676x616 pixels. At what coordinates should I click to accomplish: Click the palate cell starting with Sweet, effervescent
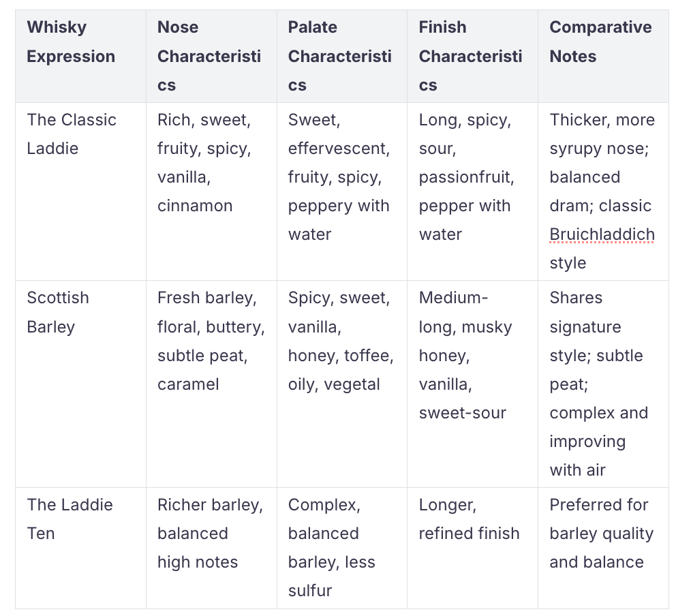tap(339, 177)
